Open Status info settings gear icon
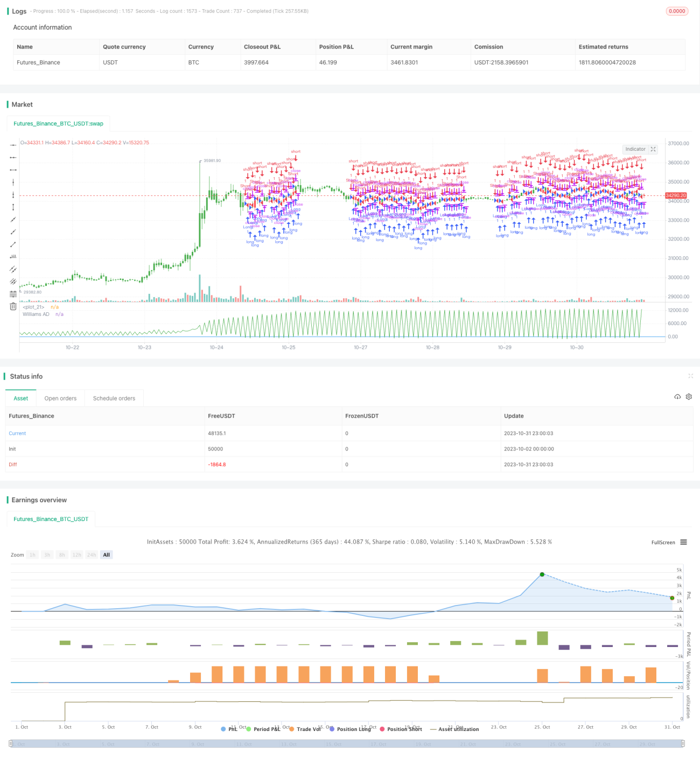 (689, 397)
